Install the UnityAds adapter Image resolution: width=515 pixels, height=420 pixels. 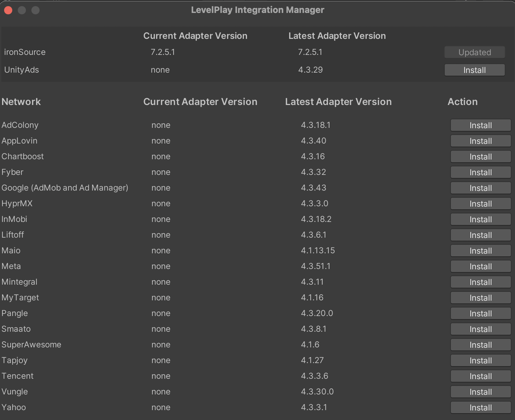point(474,70)
